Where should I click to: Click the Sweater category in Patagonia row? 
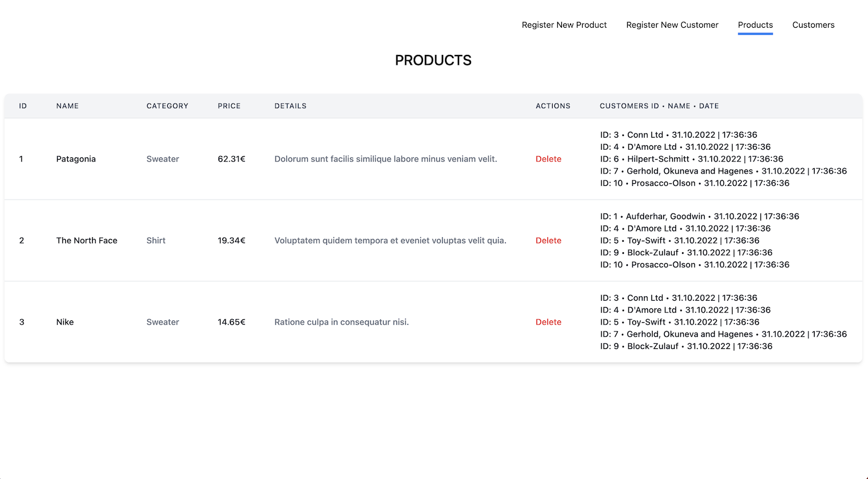click(x=163, y=159)
